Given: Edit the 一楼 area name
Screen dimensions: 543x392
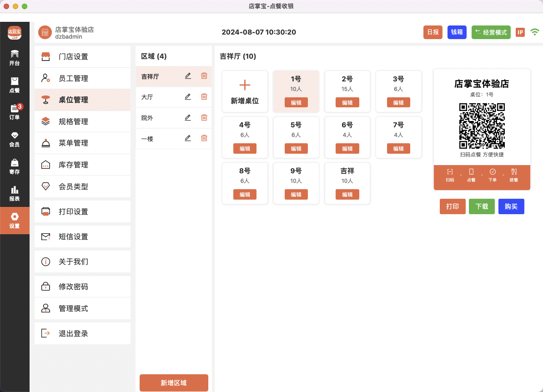Looking at the screenshot, I should (188, 138).
